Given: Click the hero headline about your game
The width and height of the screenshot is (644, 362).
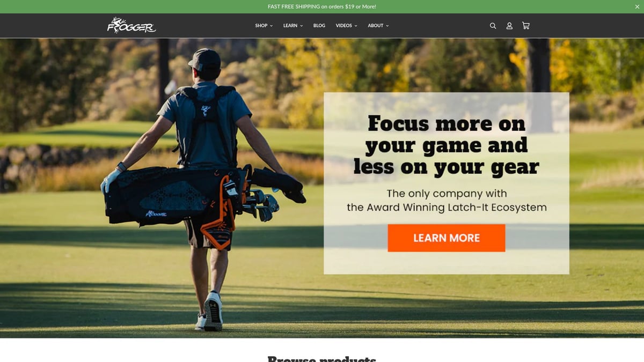Looking at the screenshot, I should [447, 145].
